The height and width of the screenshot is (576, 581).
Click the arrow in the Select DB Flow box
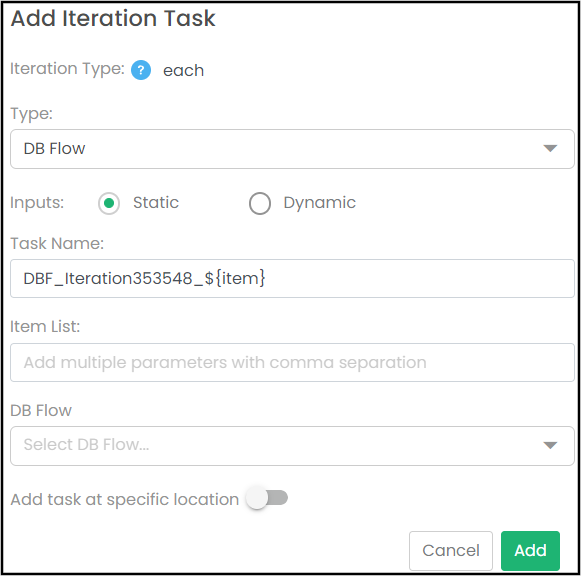(550, 446)
